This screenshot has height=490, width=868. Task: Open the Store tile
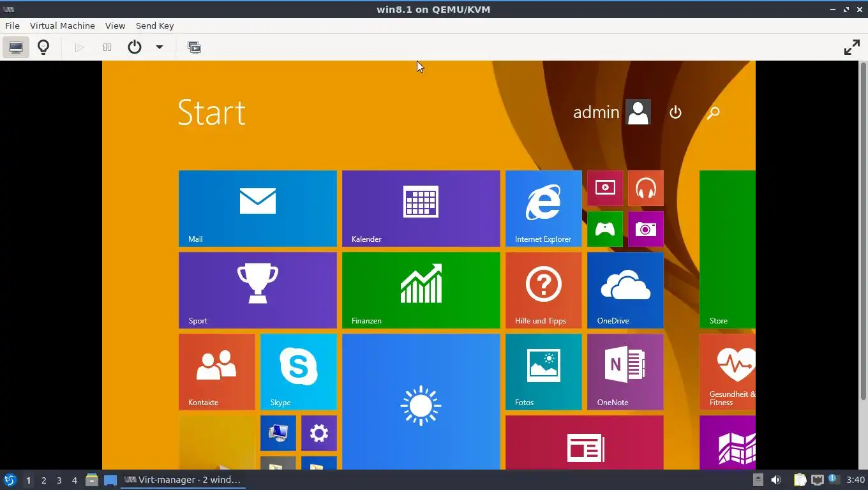[x=728, y=249]
